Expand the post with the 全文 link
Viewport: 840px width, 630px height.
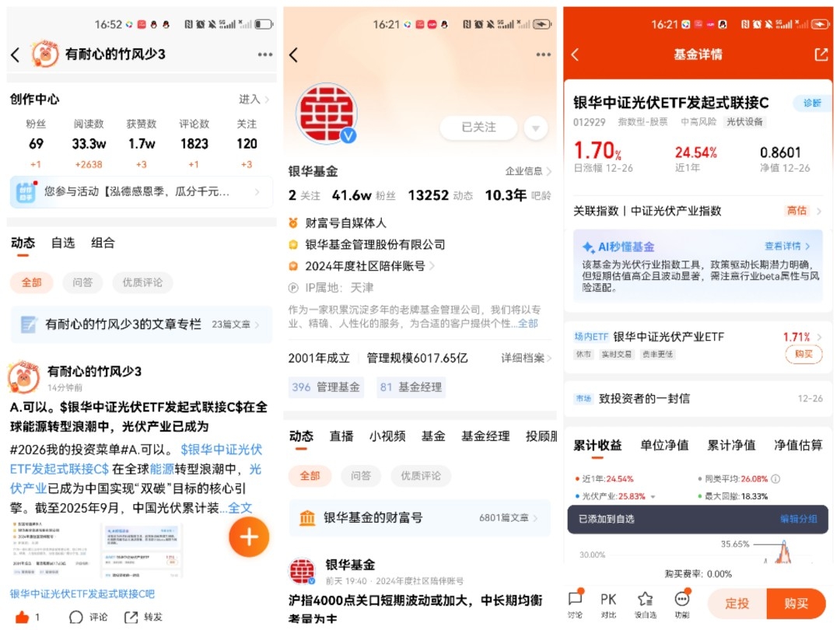[x=240, y=507]
